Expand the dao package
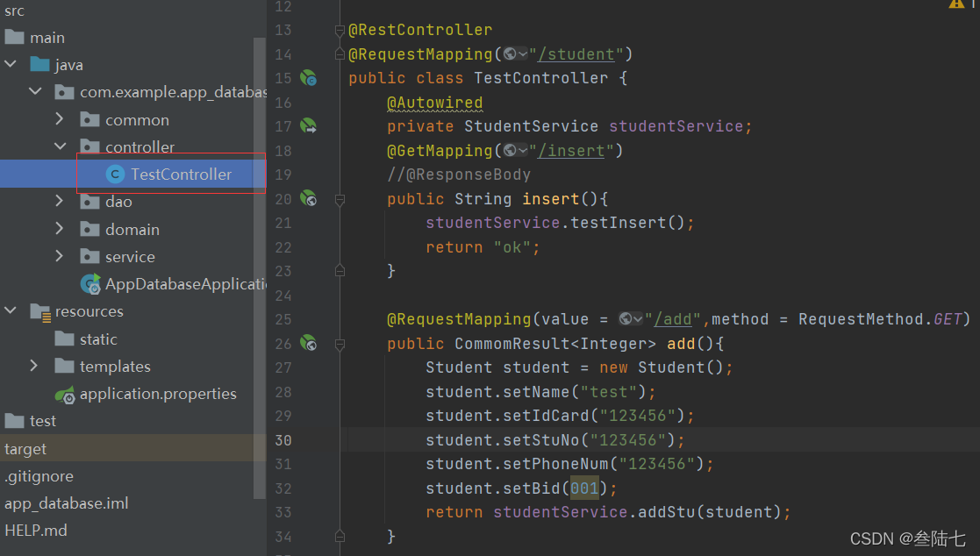This screenshot has height=556, width=980. [x=60, y=201]
